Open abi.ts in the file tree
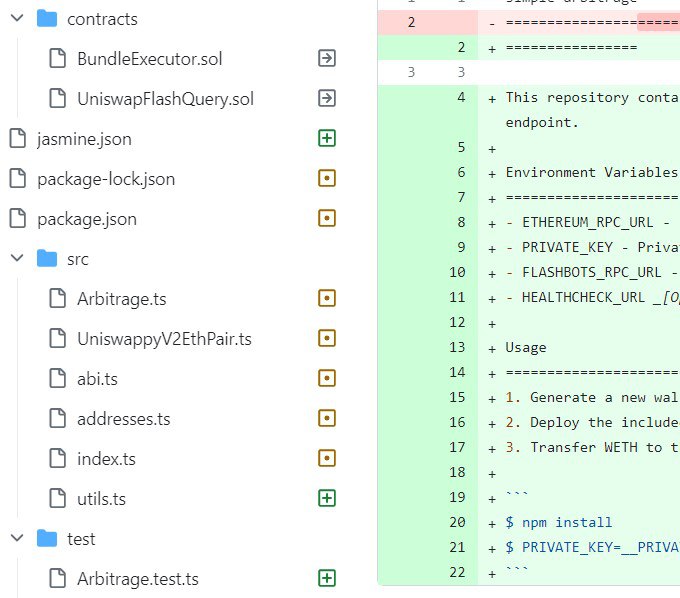The width and height of the screenshot is (680, 598). pyautogui.click(x=97, y=379)
